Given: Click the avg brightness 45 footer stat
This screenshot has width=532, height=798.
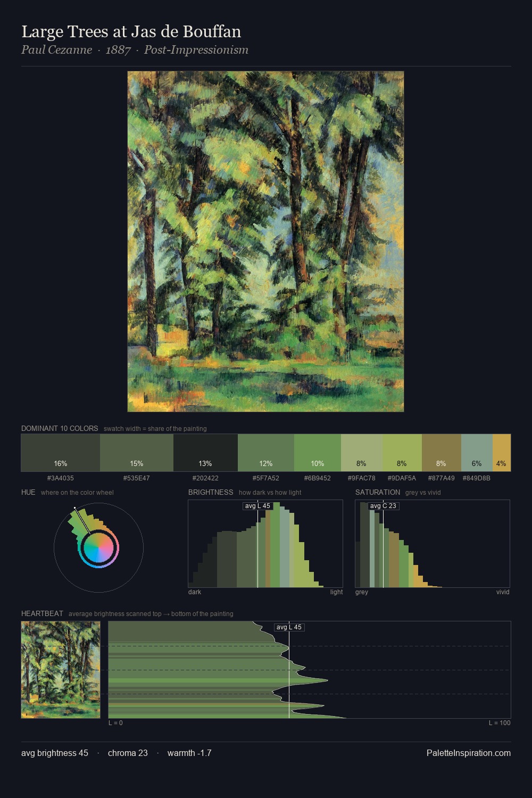Looking at the screenshot, I should [x=55, y=753].
